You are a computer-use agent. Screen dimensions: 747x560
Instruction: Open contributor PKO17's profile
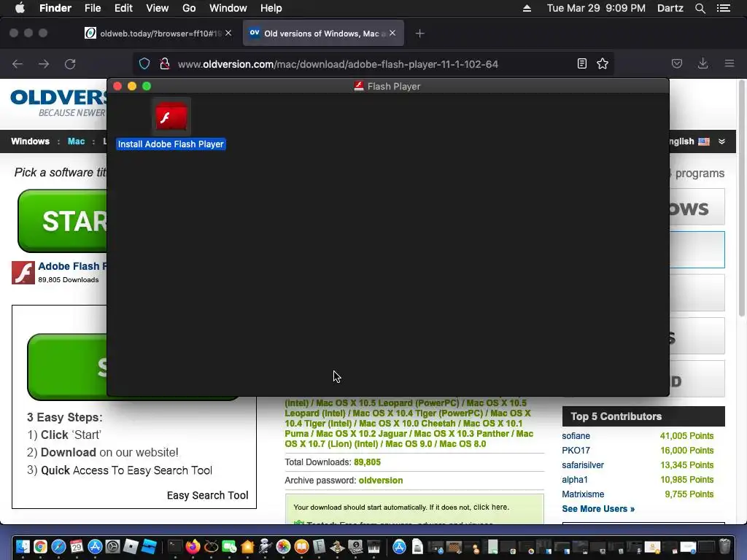(x=576, y=451)
